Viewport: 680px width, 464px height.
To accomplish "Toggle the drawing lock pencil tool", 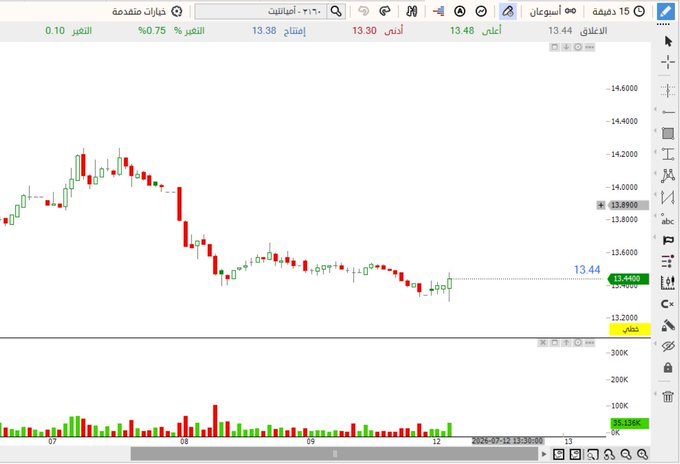I will click(668, 325).
